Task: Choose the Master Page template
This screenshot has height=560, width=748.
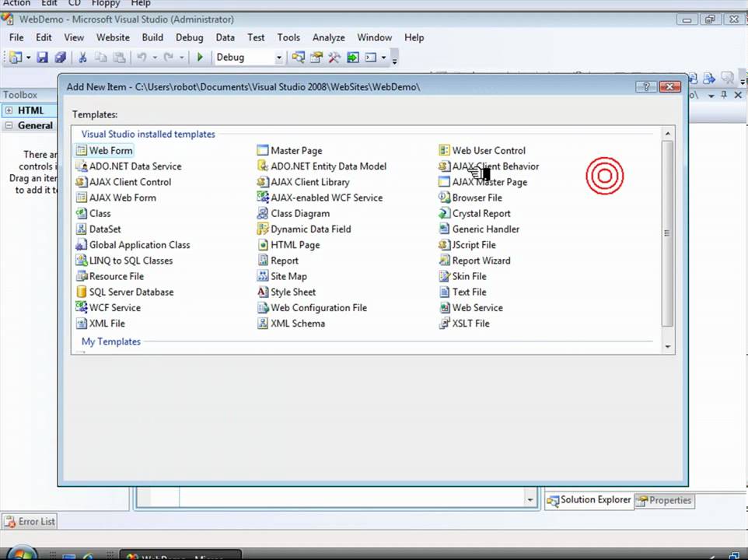Action: 289,150
